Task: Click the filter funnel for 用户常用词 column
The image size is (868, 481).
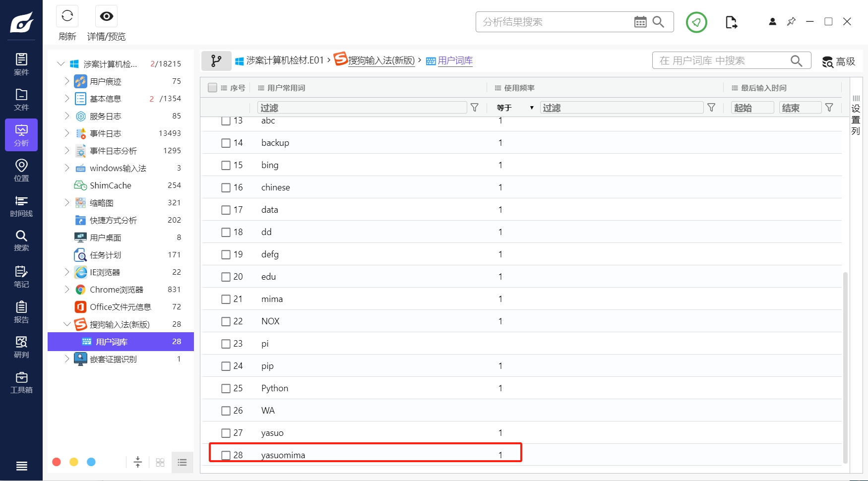Action: pyautogui.click(x=474, y=108)
